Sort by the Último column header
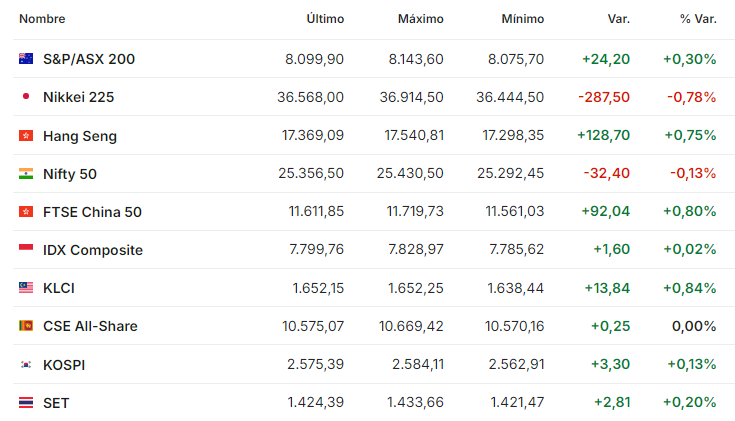The image size is (735, 421). point(325,19)
